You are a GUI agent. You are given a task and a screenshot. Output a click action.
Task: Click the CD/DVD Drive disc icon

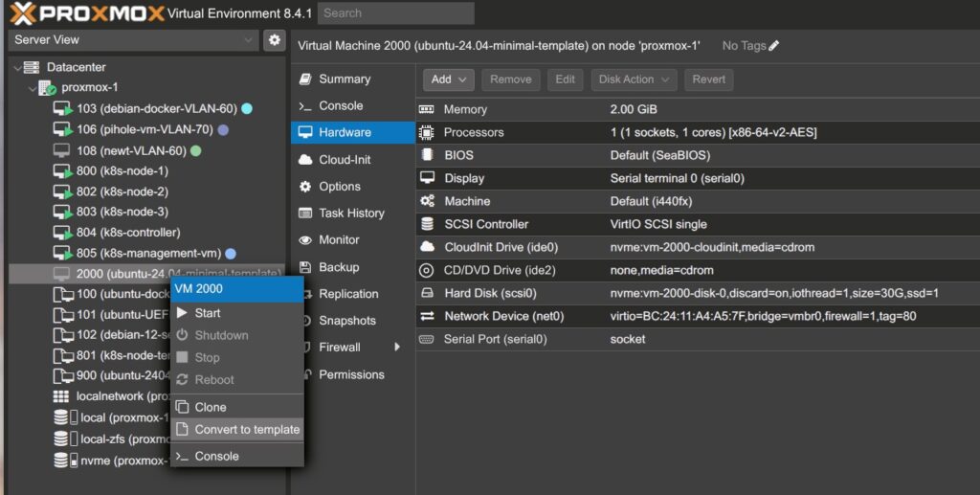[426, 270]
